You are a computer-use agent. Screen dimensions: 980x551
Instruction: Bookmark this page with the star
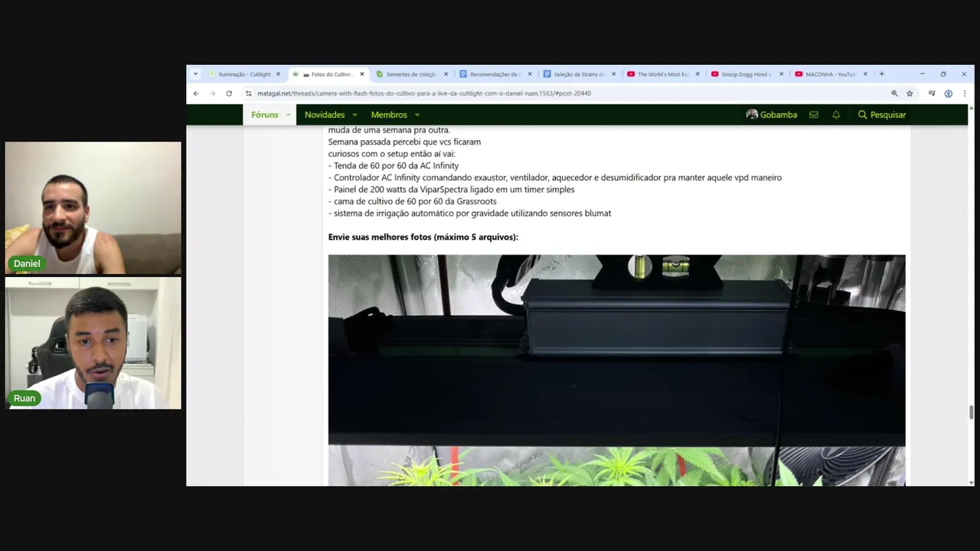pyautogui.click(x=910, y=93)
